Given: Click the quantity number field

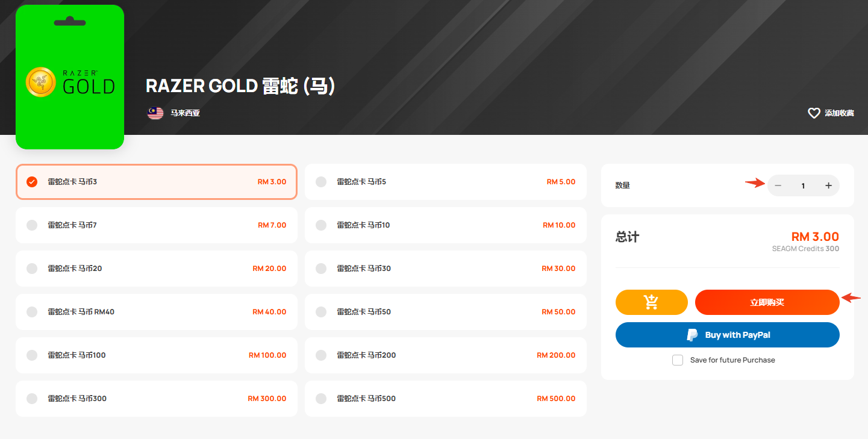Looking at the screenshot, I should [x=803, y=185].
